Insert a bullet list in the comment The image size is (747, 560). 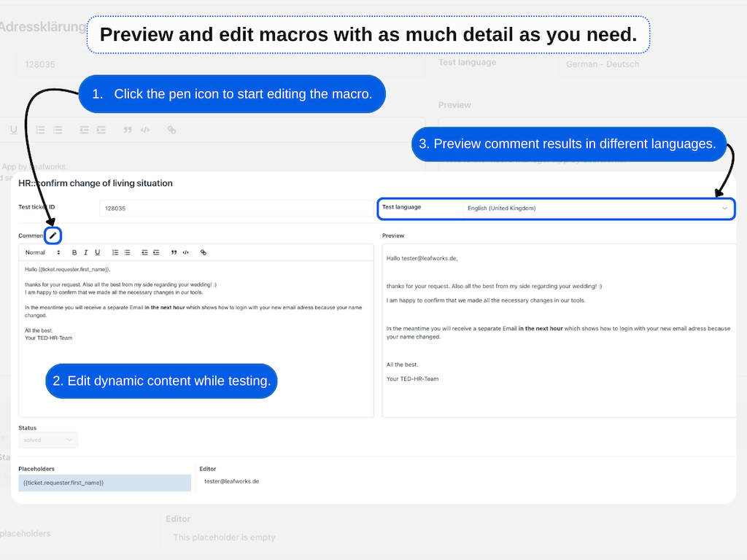(127, 252)
